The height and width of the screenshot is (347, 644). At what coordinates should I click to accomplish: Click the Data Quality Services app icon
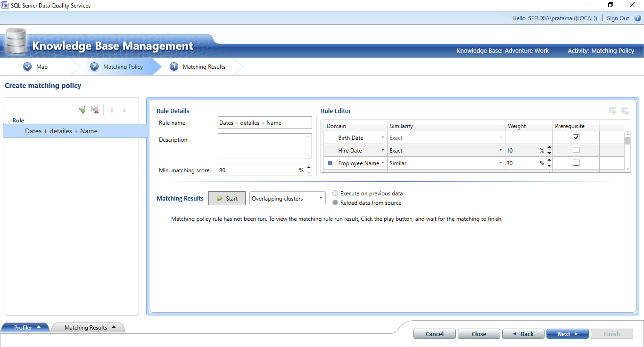point(5,5)
